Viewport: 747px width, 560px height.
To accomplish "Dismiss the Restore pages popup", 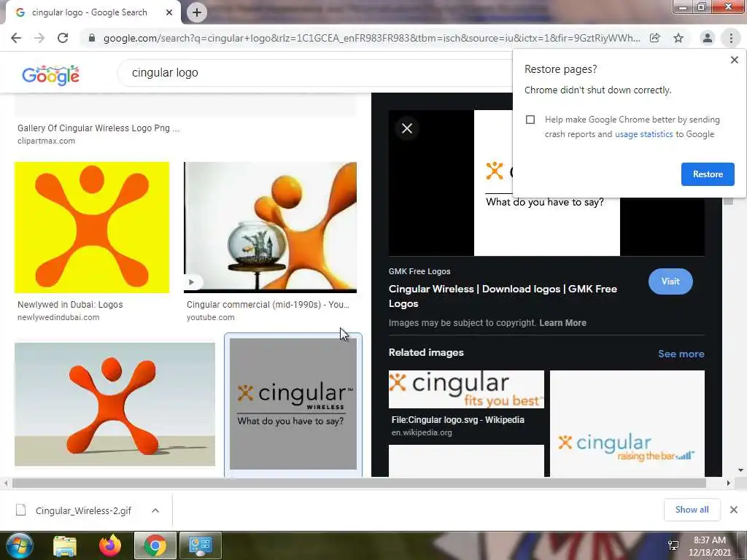I will pyautogui.click(x=734, y=60).
